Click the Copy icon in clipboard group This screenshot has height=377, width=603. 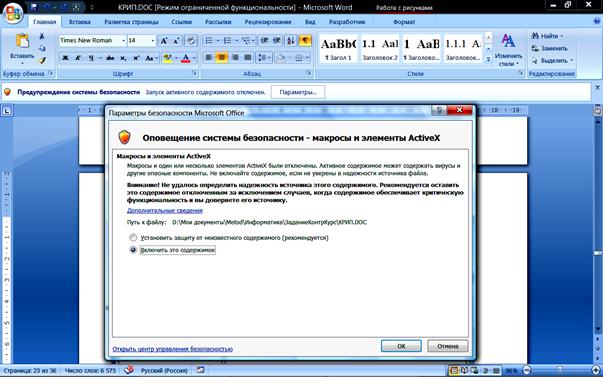point(42,48)
